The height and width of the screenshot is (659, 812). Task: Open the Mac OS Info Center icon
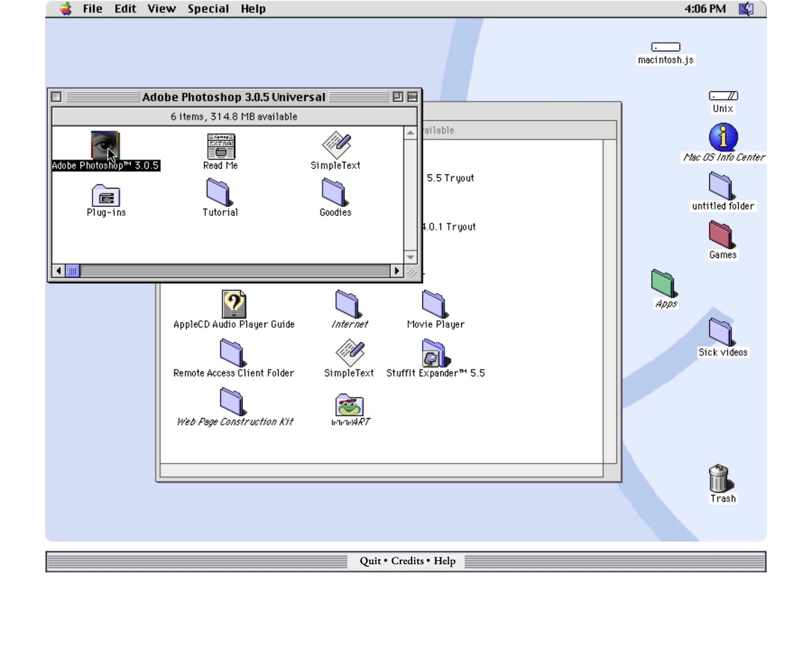point(723,137)
